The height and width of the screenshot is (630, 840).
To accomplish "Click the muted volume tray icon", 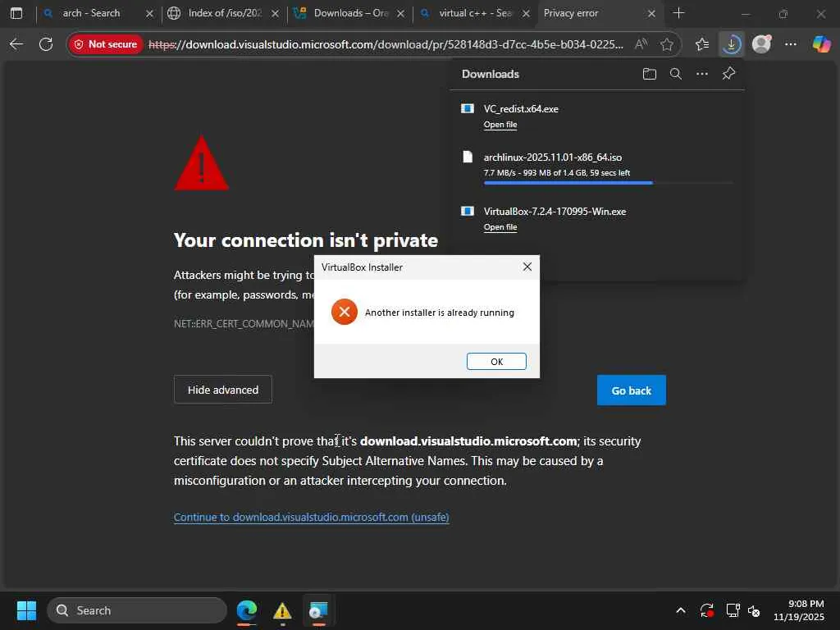I will pos(755,610).
